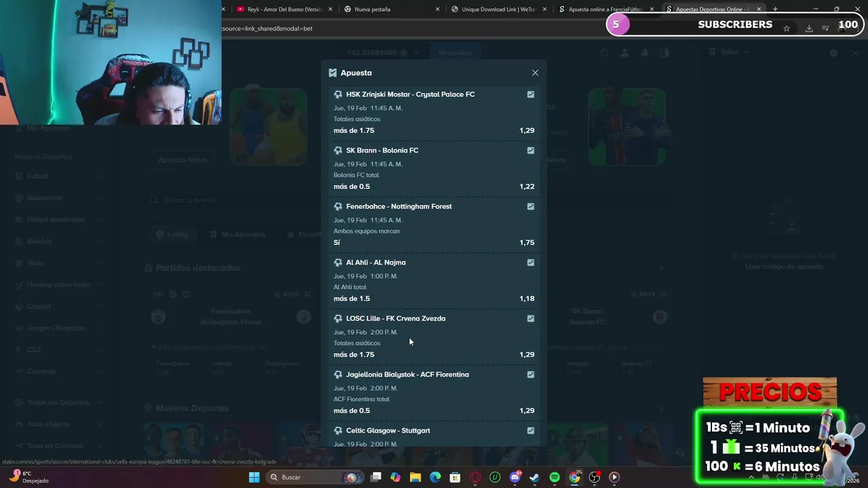Viewport: 868px width, 488px height.
Task: Open Jagiellonia Bialystok - ACF Fiorentina match
Action: click(407, 374)
